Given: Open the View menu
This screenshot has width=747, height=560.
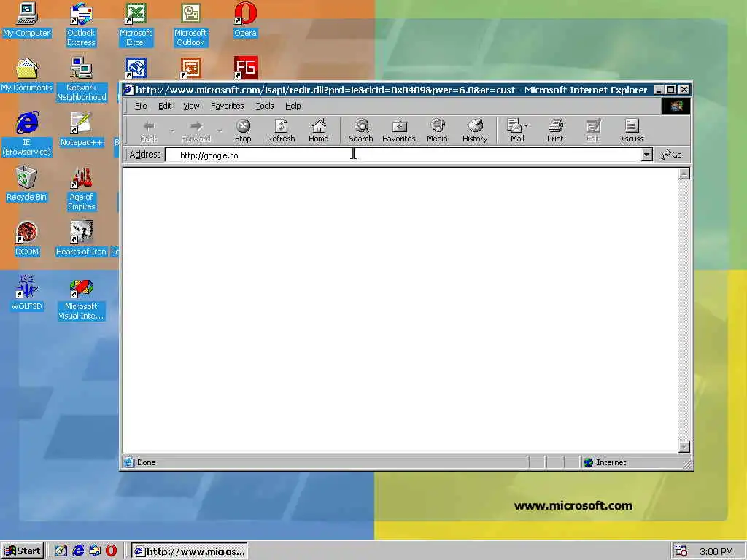Looking at the screenshot, I should pos(192,106).
